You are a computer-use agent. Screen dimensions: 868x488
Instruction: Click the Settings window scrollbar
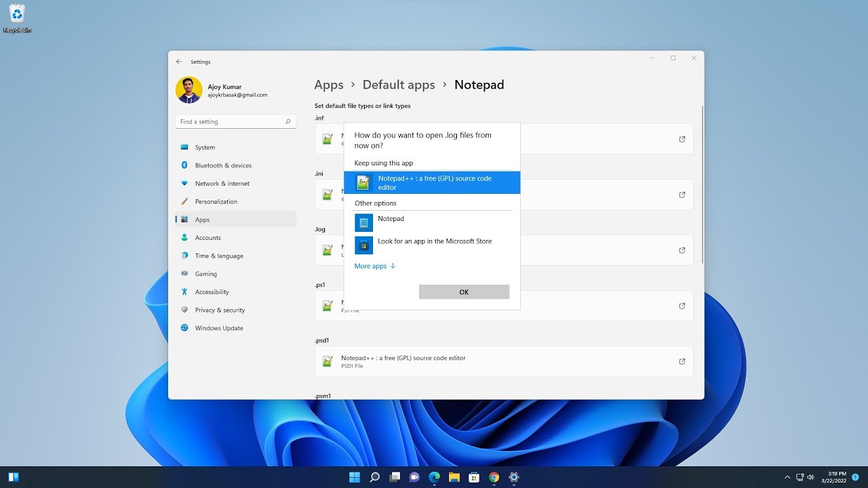(x=702, y=185)
